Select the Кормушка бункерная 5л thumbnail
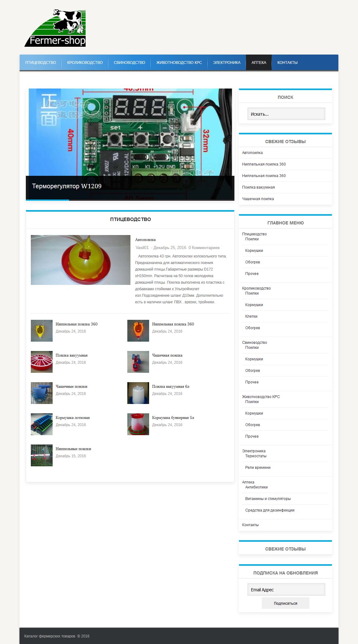358x644 pixels. (x=138, y=424)
